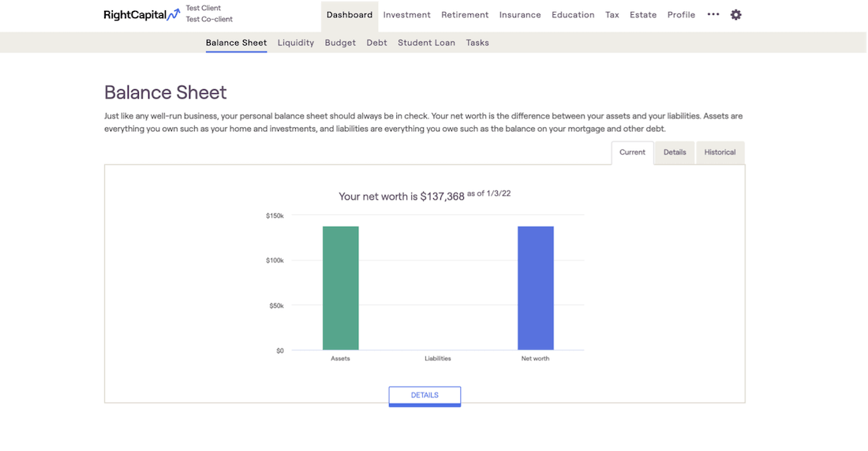
Task: Open the Investment menu
Action: [406, 15]
